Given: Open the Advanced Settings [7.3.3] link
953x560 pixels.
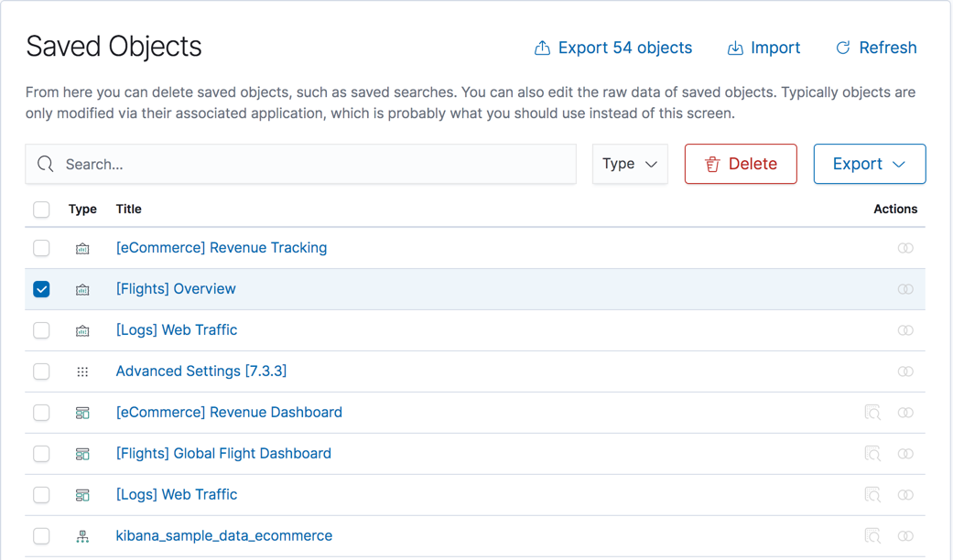Looking at the screenshot, I should click(x=201, y=372).
